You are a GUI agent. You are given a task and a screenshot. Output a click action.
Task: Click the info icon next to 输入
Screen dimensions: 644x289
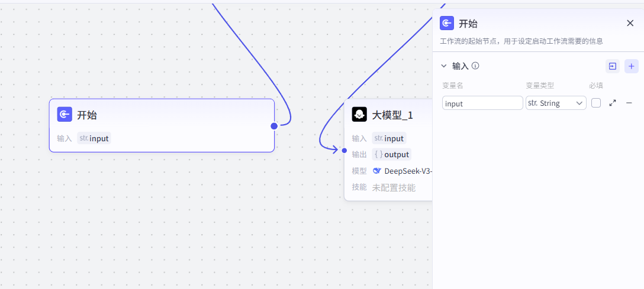click(x=475, y=66)
